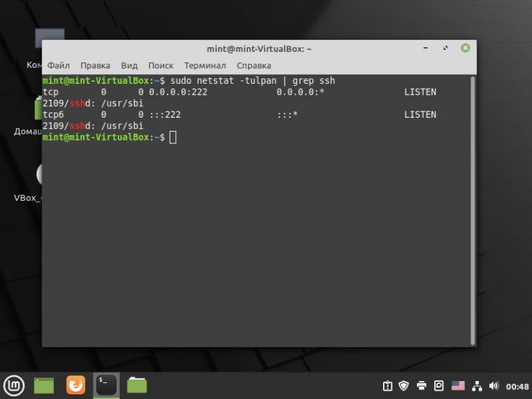
Task: Open the Вид menu
Action: click(130, 66)
